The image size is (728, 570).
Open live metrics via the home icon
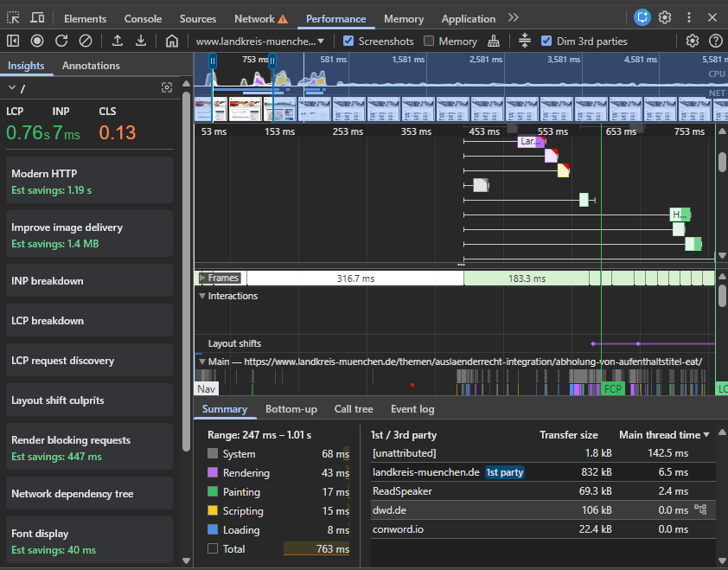tap(171, 41)
